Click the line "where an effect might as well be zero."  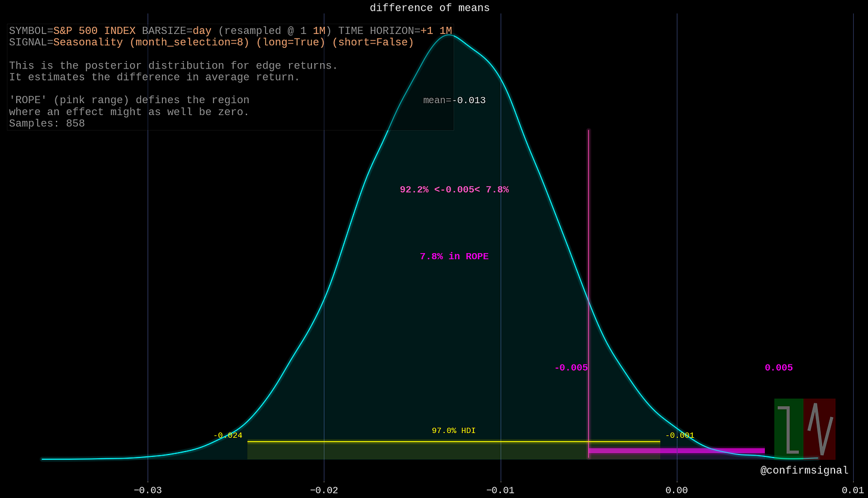tap(129, 111)
